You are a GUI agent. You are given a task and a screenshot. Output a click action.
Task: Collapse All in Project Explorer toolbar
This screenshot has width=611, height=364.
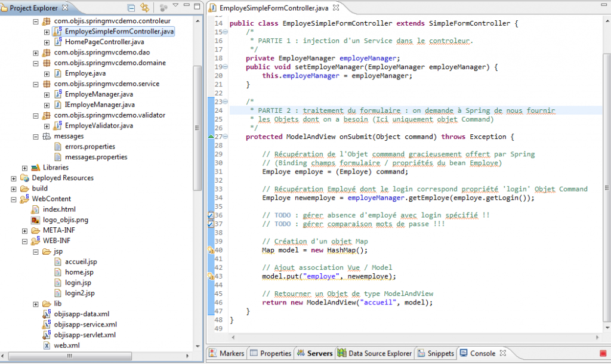point(131,8)
